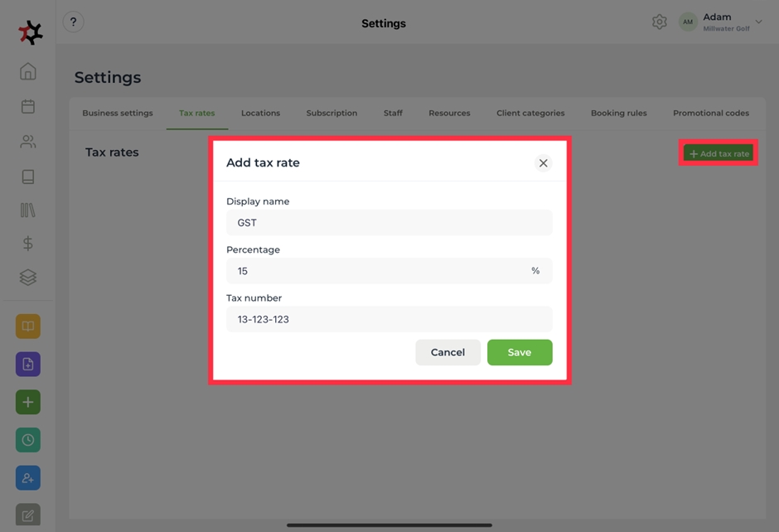Click the blue add-person icon
This screenshot has height=532, width=779.
(x=28, y=478)
